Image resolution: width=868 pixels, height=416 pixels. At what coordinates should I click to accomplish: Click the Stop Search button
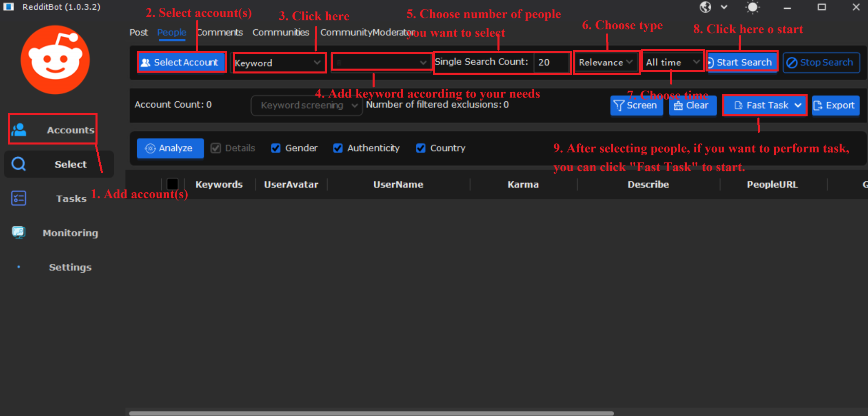pos(821,62)
